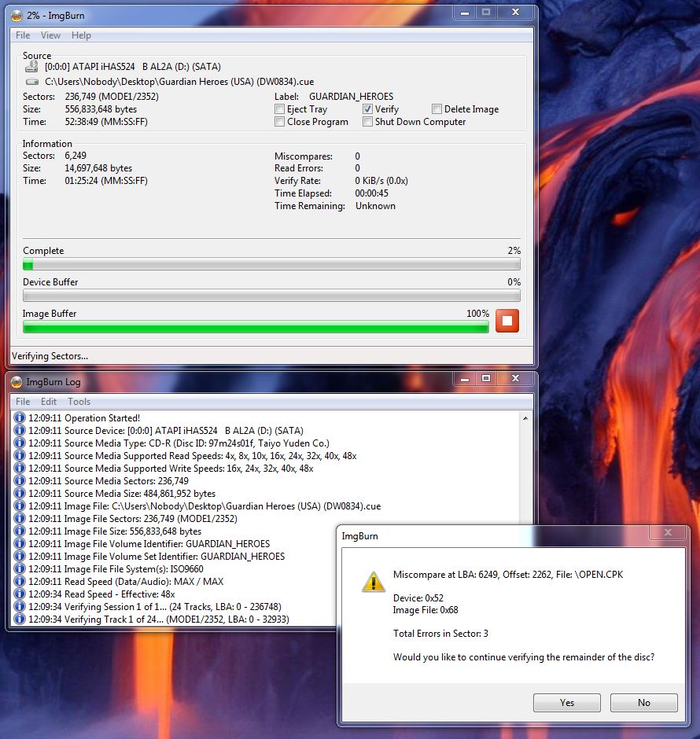Minimize the main ImgBurn window
700x739 pixels.
(465, 13)
